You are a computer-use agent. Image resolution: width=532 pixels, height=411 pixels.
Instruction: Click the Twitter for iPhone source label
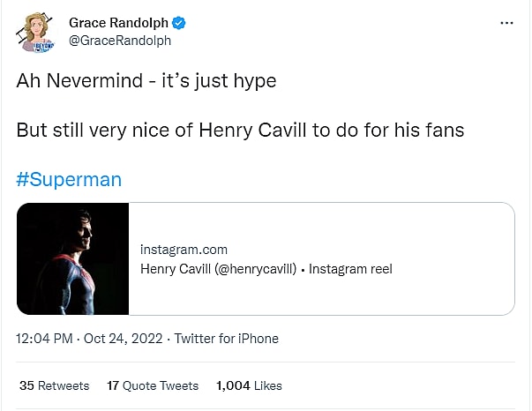226,339
